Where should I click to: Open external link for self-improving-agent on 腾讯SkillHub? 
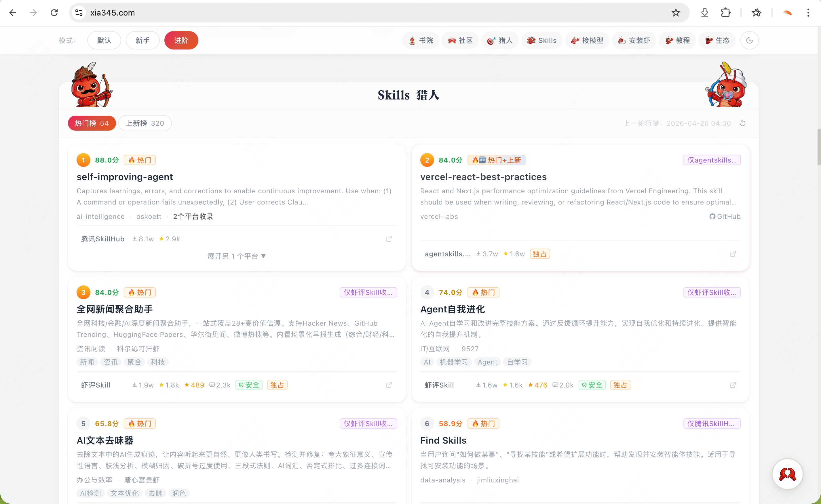(389, 239)
